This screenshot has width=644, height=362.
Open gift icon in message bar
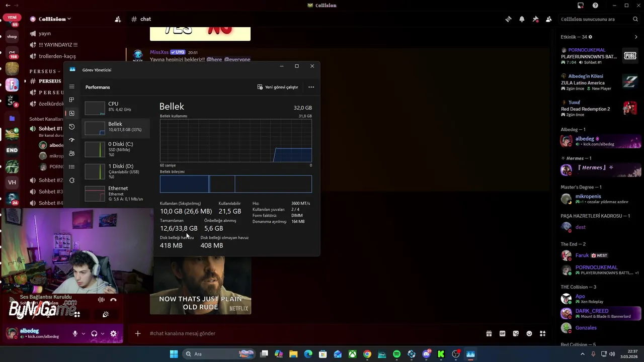pyautogui.click(x=489, y=333)
